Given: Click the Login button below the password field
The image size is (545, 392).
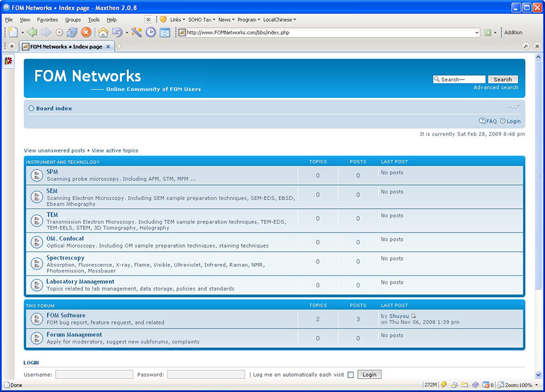Looking at the screenshot, I should click(369, 374).
